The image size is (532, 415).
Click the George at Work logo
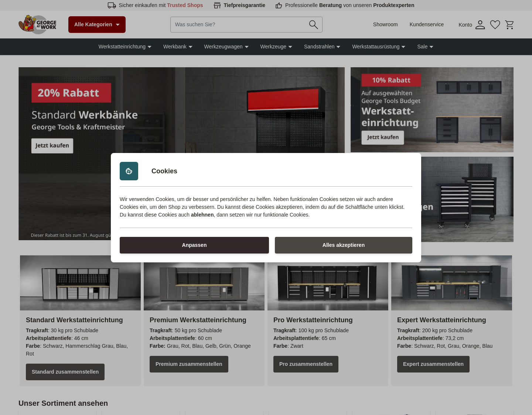tap(38, 24)
